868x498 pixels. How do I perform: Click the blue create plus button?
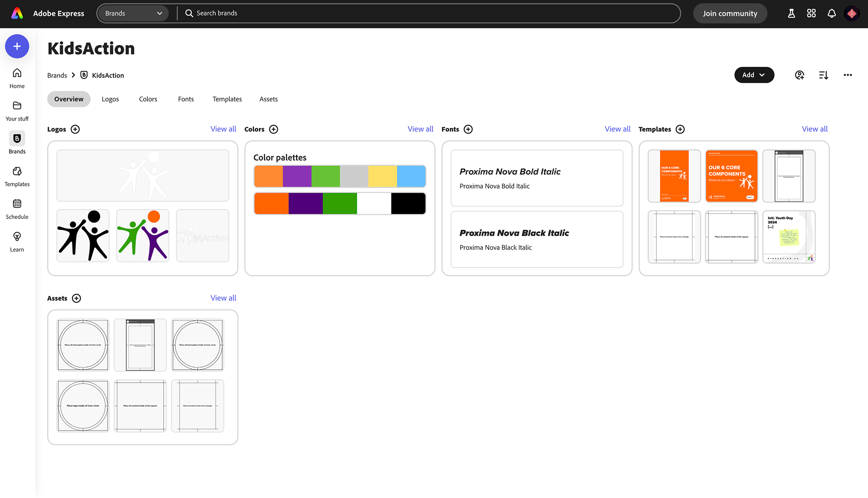pos(17,46)
